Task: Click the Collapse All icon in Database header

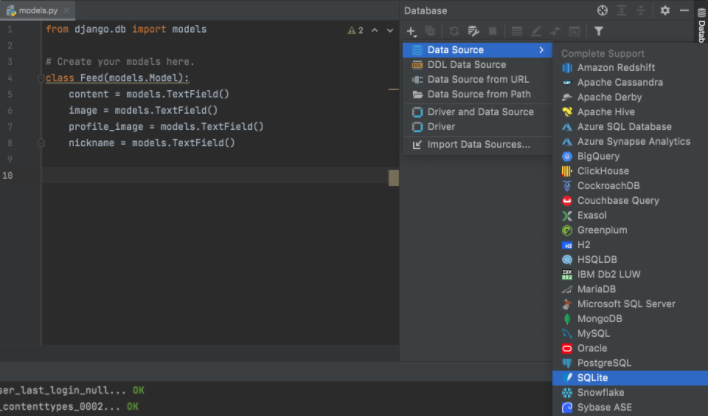Action: tap(641, 10)
